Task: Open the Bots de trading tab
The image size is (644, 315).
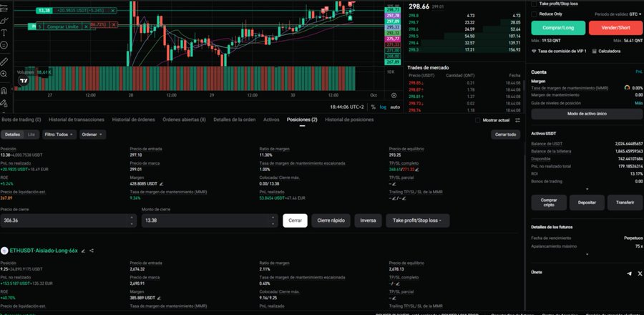Action: pyautogui.click(x=21, y=120)
